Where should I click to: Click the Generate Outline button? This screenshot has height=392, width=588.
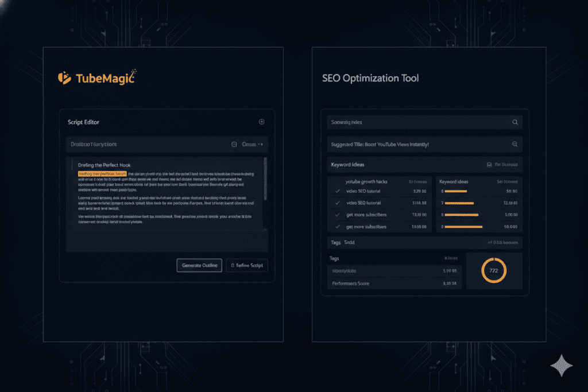click(x=199, y=265)
